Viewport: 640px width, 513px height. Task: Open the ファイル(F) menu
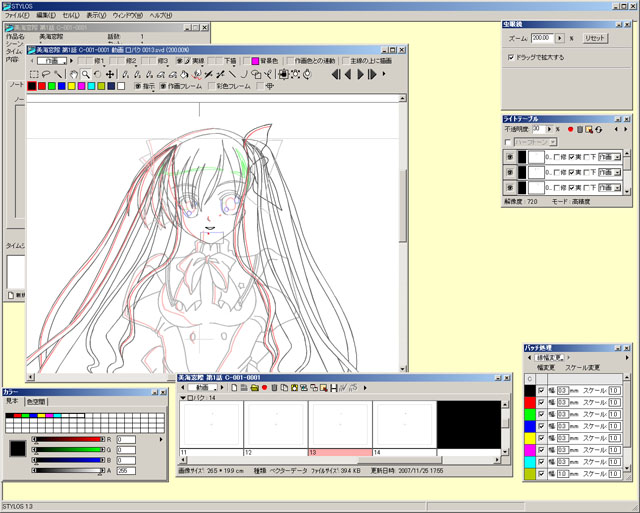(x=17, y=16)
